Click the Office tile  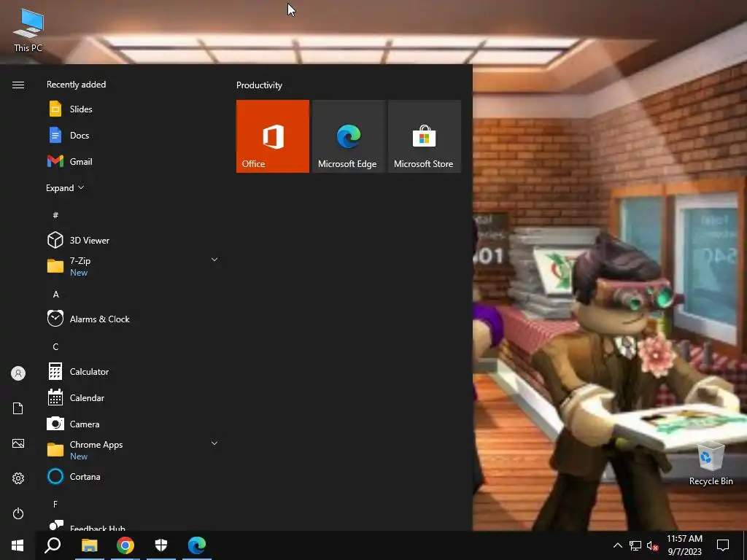(x=273, y=136)
